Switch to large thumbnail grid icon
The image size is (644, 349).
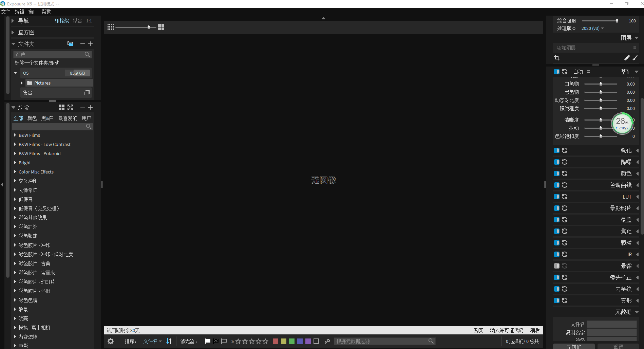coord(161,27)
